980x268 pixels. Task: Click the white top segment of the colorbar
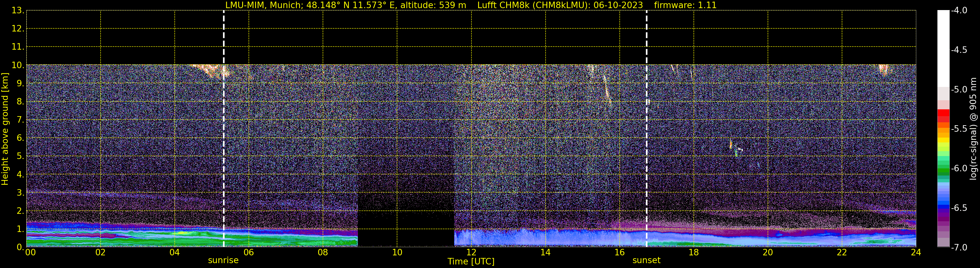coord(944,49)
